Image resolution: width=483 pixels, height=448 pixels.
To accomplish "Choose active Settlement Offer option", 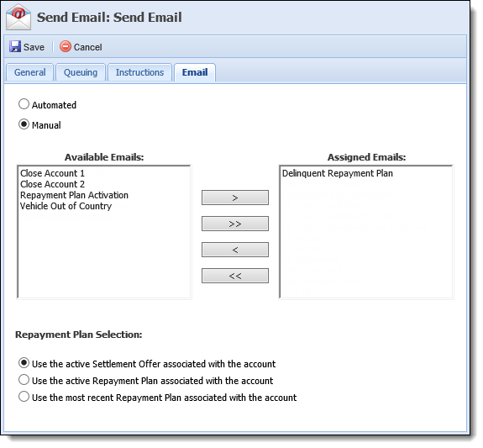I will (24, 363).
